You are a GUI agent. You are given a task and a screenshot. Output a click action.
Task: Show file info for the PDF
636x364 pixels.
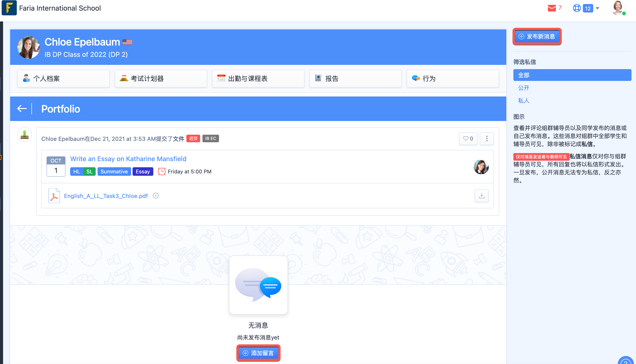coord(156,196)
